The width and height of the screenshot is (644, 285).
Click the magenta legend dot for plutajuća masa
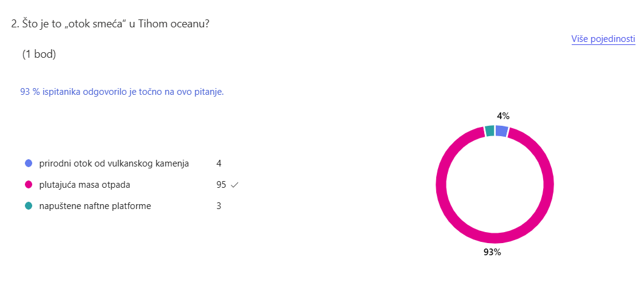29,185
